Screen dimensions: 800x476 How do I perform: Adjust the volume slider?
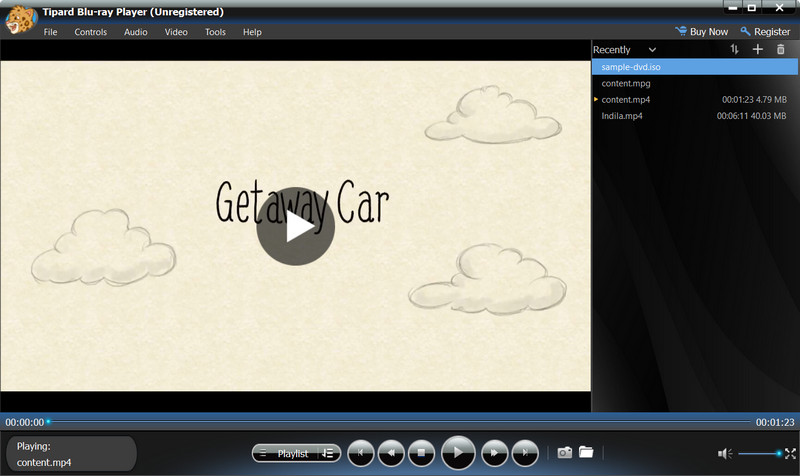click(x=760, y=453)
